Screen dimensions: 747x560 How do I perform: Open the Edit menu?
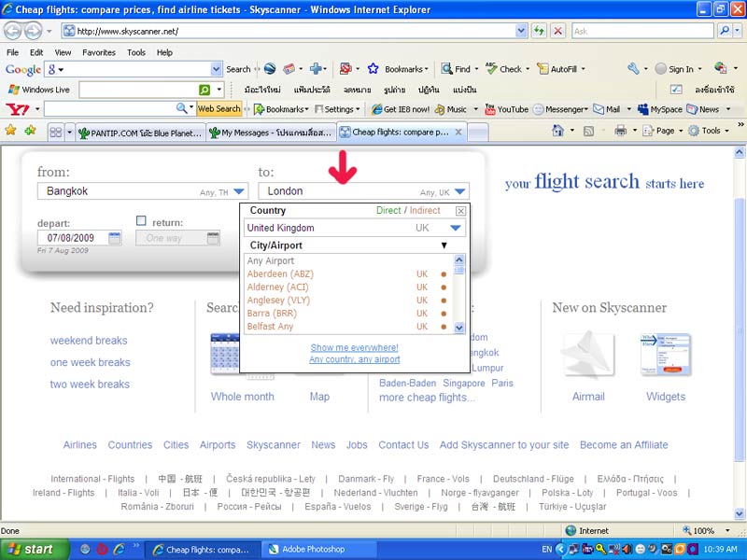point(36,52)
